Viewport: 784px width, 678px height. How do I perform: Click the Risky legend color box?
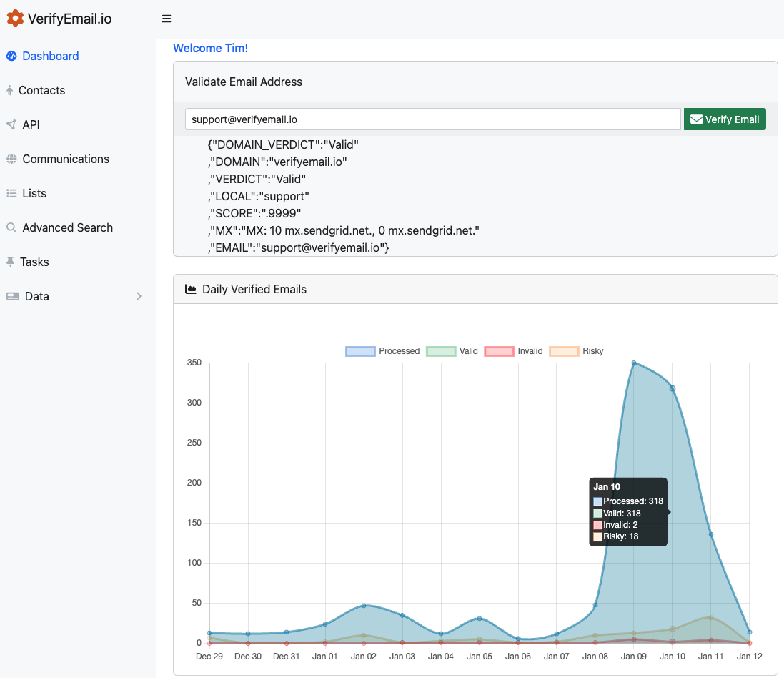[563, 351]
